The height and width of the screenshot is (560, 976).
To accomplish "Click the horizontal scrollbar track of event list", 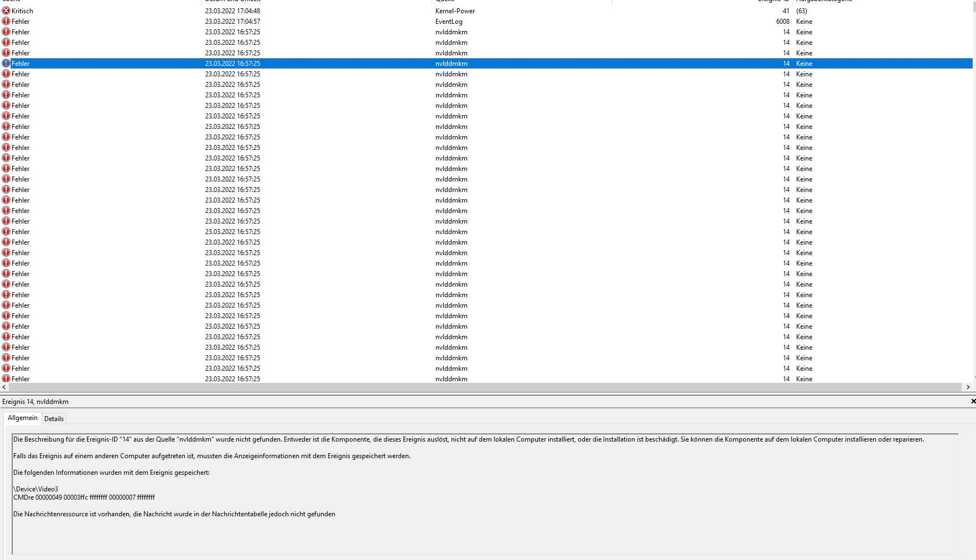I will (x=485, y=387).
